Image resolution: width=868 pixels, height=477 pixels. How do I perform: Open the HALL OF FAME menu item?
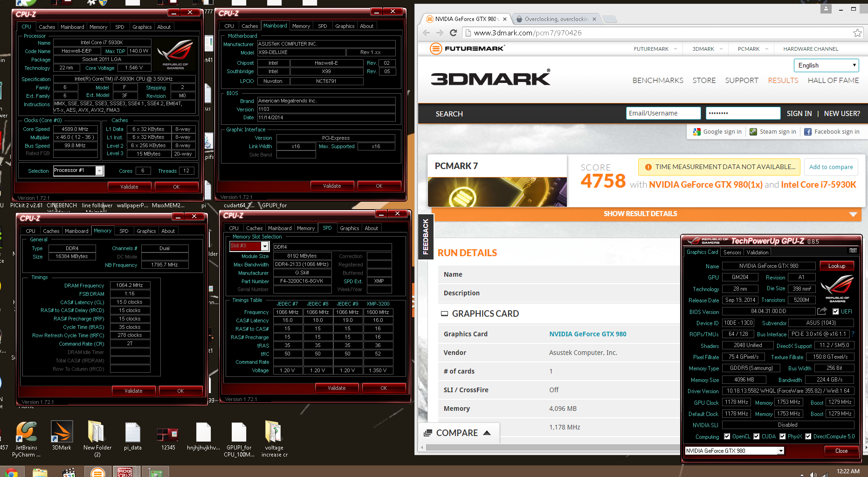pyautogui.click(x=833, y=80)
